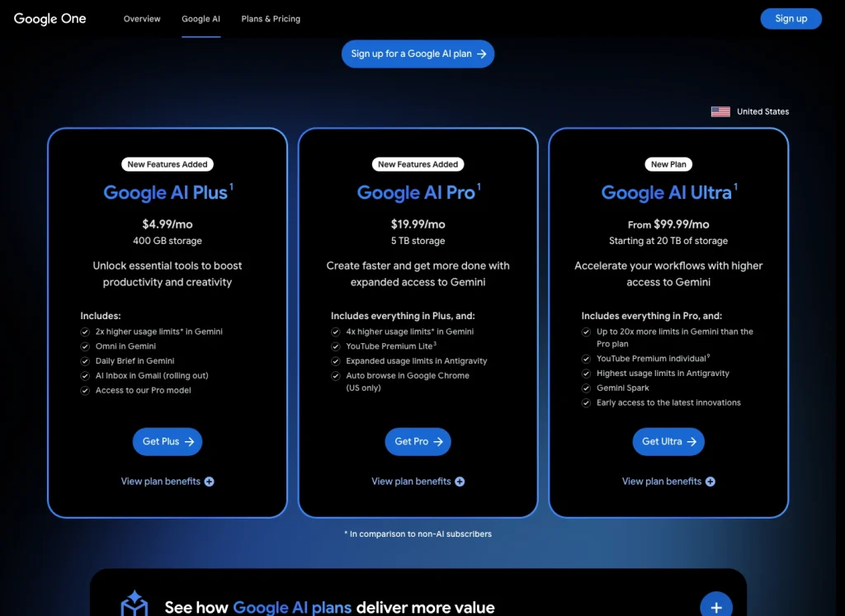Click the United States flag icon
The width and height of the screenshot is (845, 616).
720,111
